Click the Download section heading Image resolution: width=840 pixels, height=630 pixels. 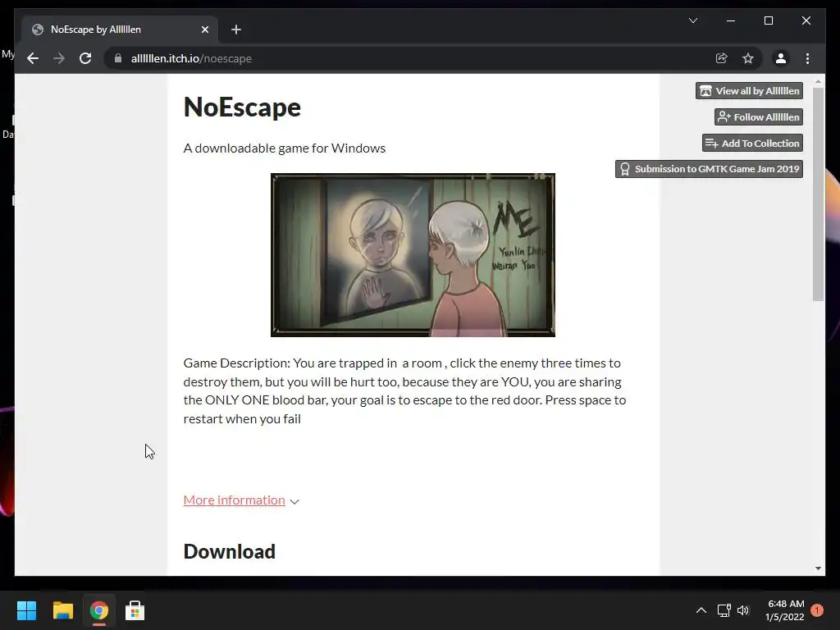point(230,551)
